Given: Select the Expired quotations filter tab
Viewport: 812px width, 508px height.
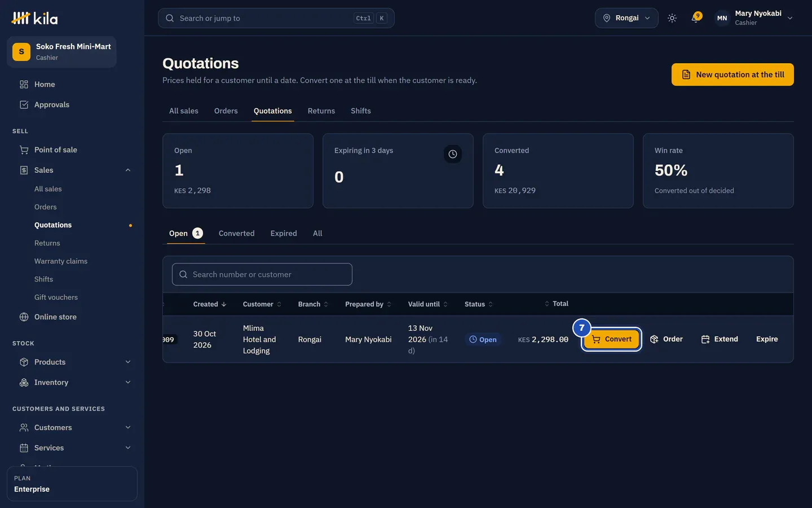Looking at the screenshot, I should [x=284, y=233].
